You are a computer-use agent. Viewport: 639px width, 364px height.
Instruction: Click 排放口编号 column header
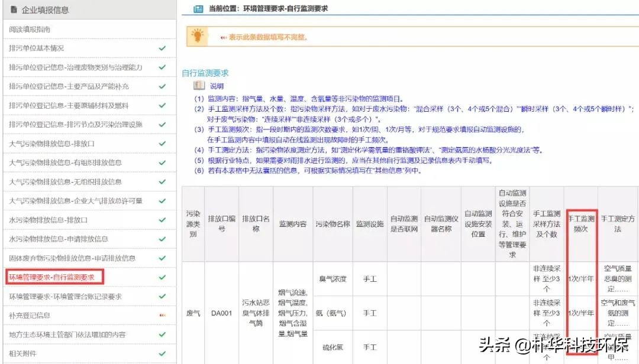[x=222, y=224]
